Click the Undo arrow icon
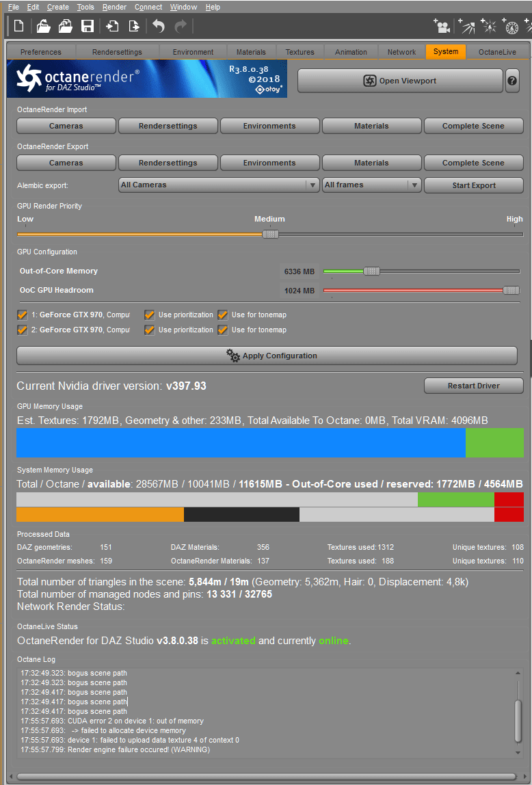This screenshot has height=785, width=532. (159, 26)
